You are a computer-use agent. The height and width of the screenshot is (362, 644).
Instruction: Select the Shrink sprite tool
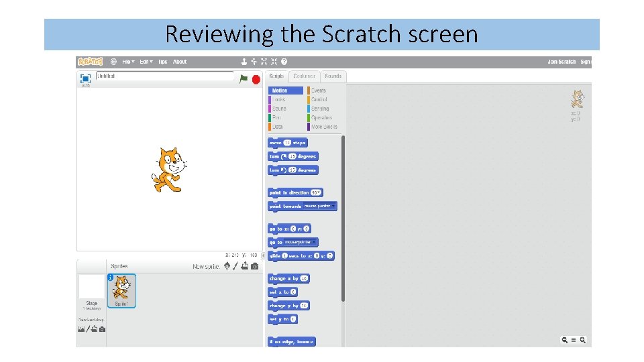coord(274,62)
